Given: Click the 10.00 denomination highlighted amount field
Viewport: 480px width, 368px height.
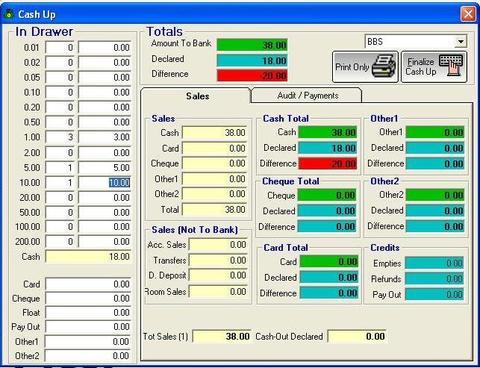Looking at the screenshot, I should [x=105, y=183].
